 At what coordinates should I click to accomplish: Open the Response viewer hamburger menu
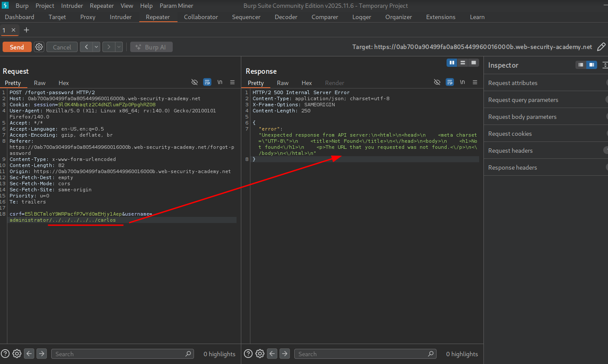[475, 82]
